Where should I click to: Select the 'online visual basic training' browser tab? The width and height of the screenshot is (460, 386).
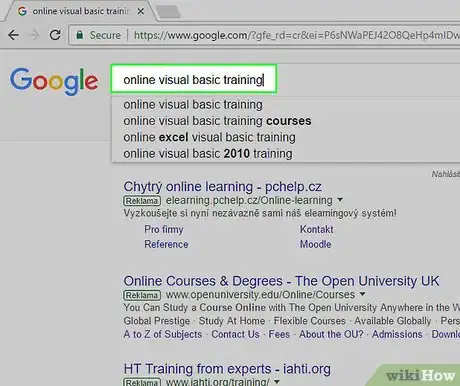coord(79,11)
